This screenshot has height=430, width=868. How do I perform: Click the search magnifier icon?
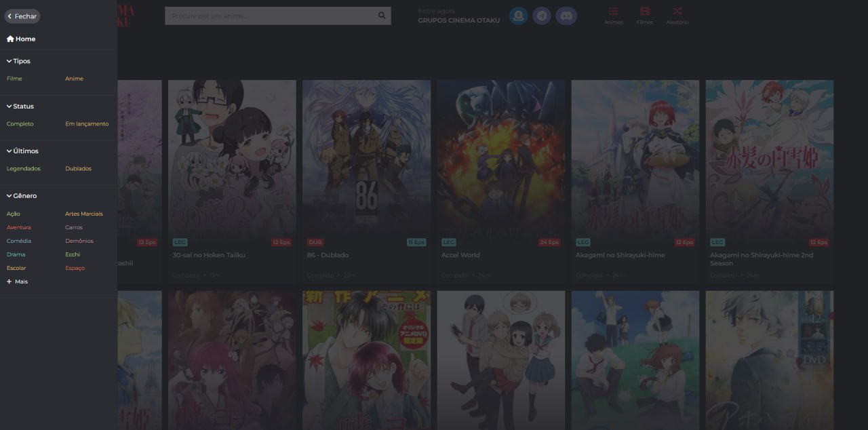point(382,16)
